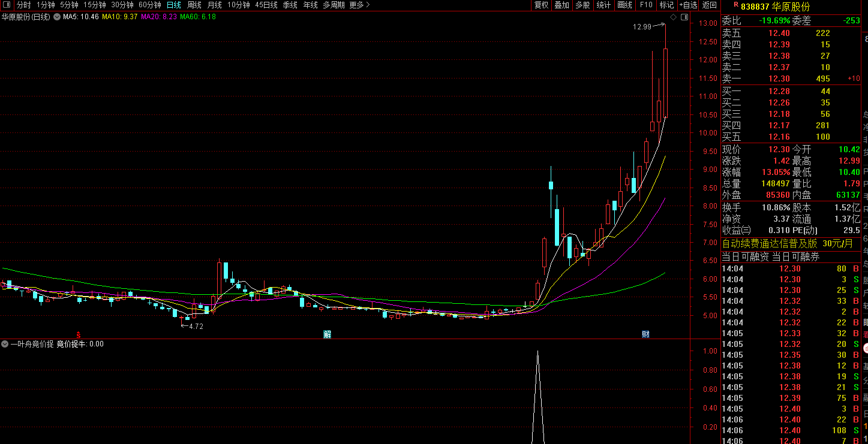Click the diamond icon above the price axis
The height and width of the screenshot is (444, 868).
tap(673, 17)
